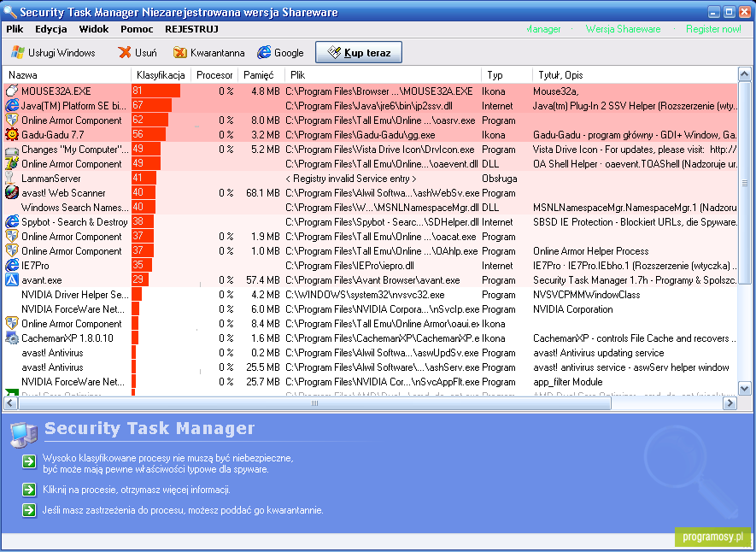This screenshot has height=552, width=756.
Task: Click the green arrow beside 'Wysoko klasyfikowane procesy'
Action: [x=29, y=461]
